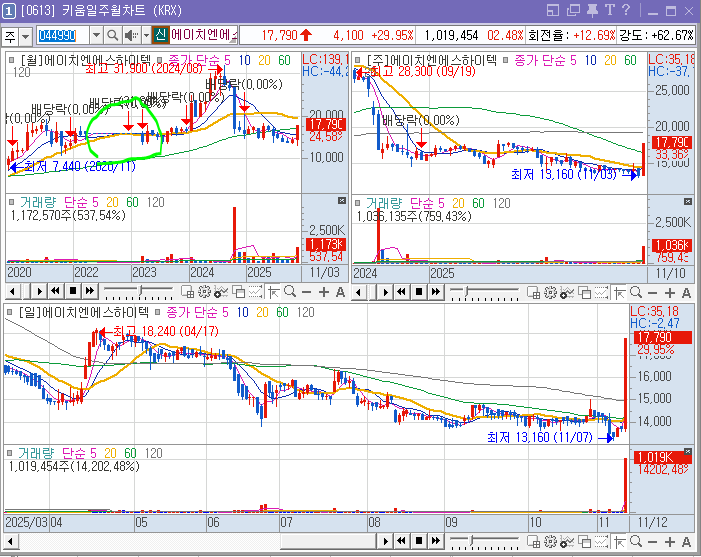Click monthly chart bar-count slider

pyautogui.click(x=138, y=292)
